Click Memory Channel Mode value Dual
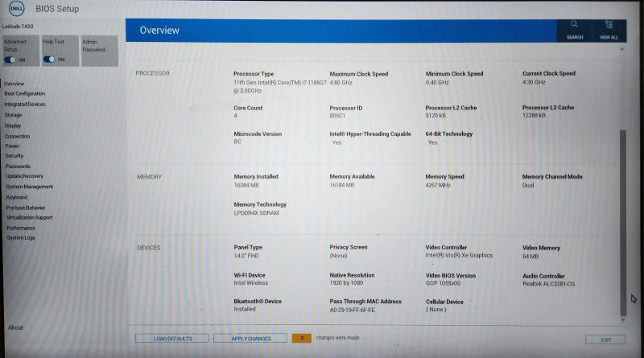 click(528, 185)
